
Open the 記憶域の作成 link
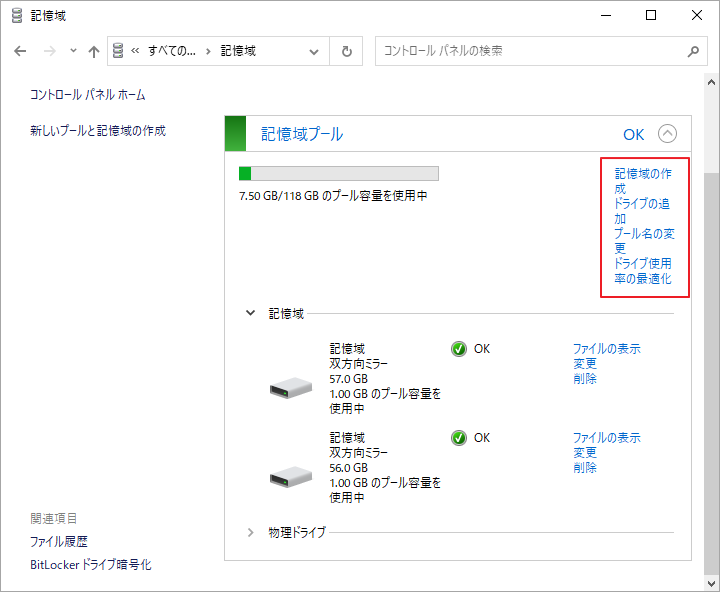pyautogui.click(x=642, y=180)
